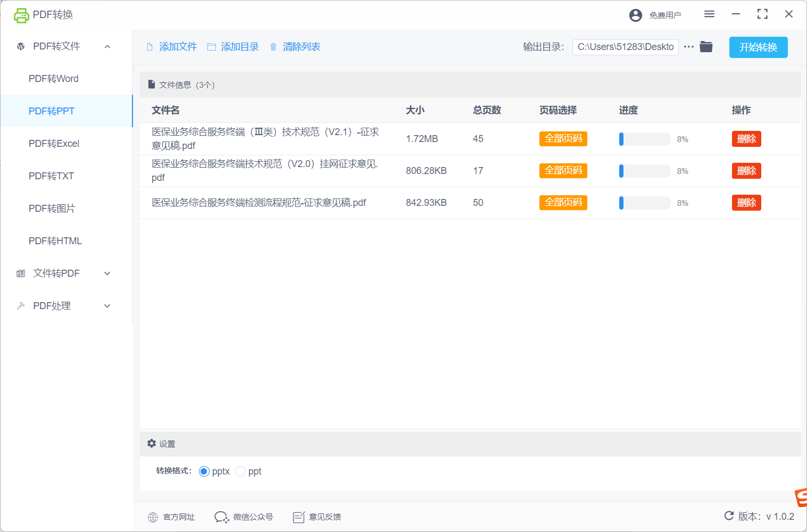Viewport: 807px width, 532px height.
Task: Click 全部页码 for the 1.72MB file
Action: point(563,139)
